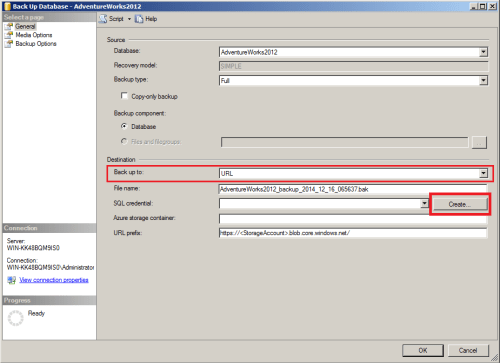Select the Backup Options page
This screenshot has height=364, width=500.
[36, 44]
